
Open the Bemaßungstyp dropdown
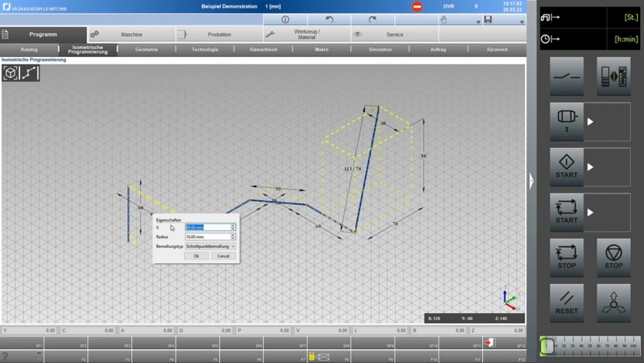pyautogui.click(x=233, y=246)
